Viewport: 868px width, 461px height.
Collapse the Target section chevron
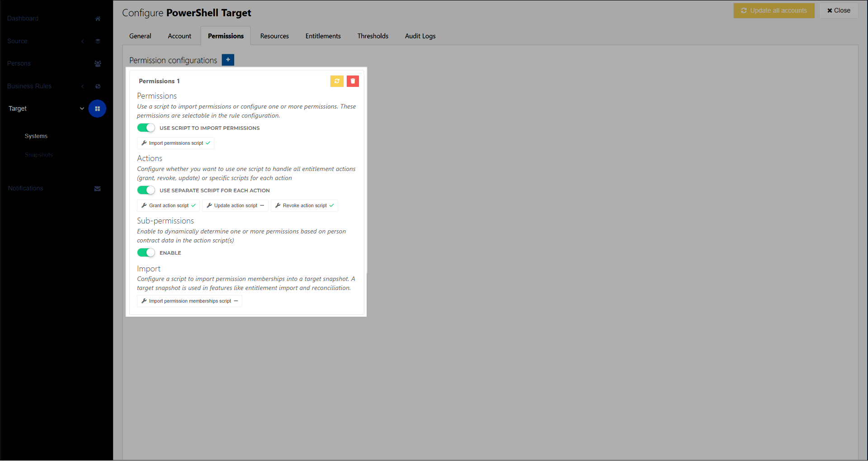pyautogui.click(x=82, y=109)
